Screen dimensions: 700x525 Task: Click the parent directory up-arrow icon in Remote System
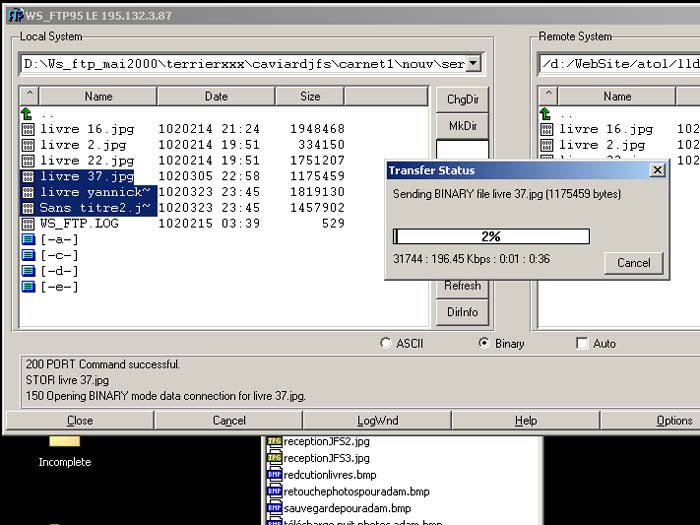(546, 114)
